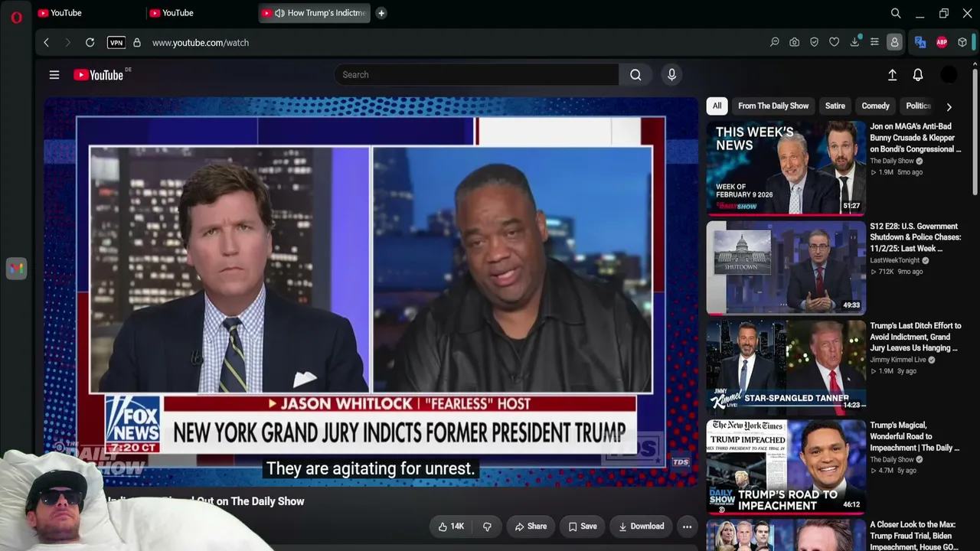Viewport: 980px width, 551px height.
Task: Click the address bar showing www.youtube.com/watch
Action: pos(201,43)
